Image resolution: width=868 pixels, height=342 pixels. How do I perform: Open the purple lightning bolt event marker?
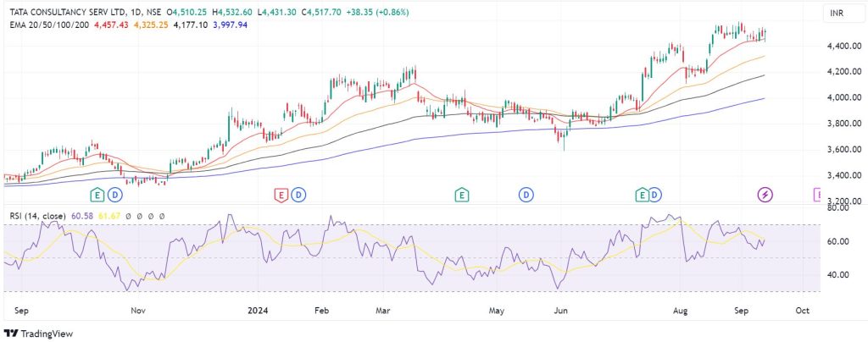(765, 195)
